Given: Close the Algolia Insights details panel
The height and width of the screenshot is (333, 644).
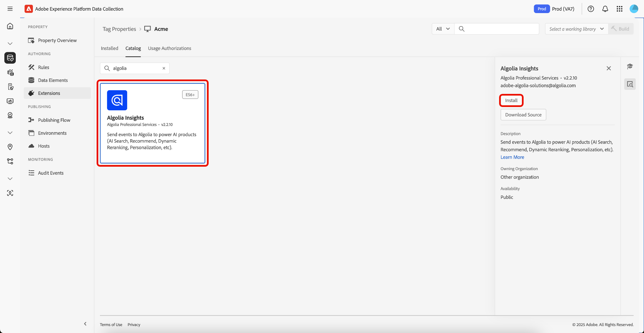Looking at the screenshot, I should click(x=609, y=68).
